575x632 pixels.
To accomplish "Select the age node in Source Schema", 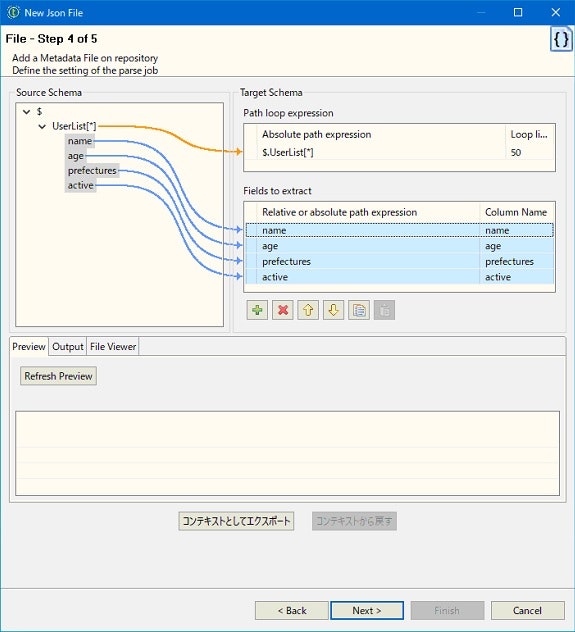I will pos(75,156).
